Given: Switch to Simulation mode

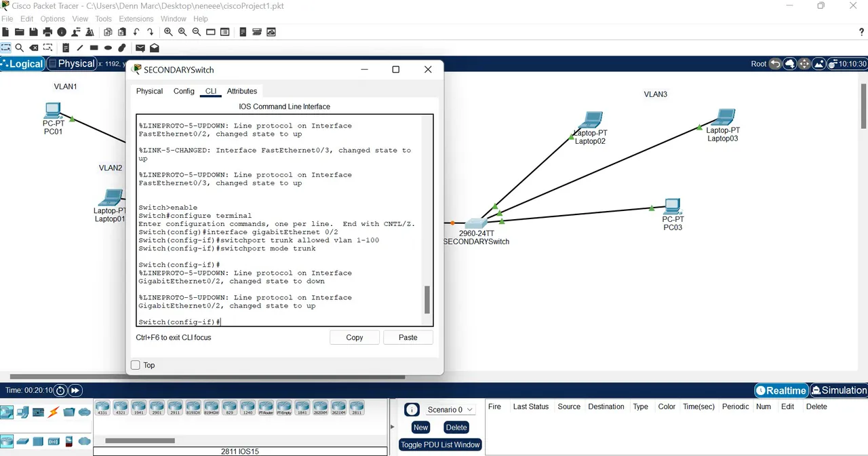Looking at the screenshot, I should [839, 390].
